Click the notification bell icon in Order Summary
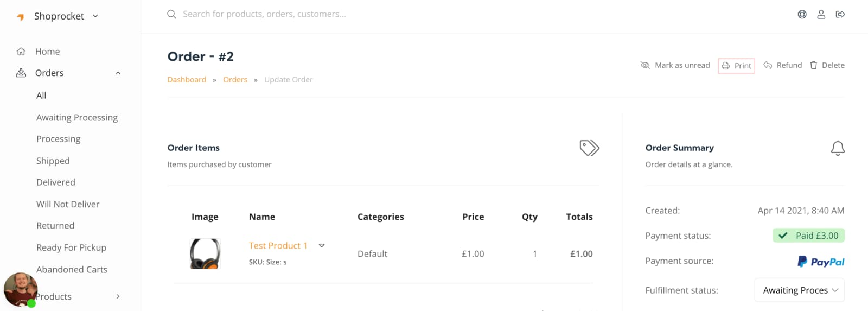Image resolution: width=868 pixels, height=311 pixels. [838, 148]
